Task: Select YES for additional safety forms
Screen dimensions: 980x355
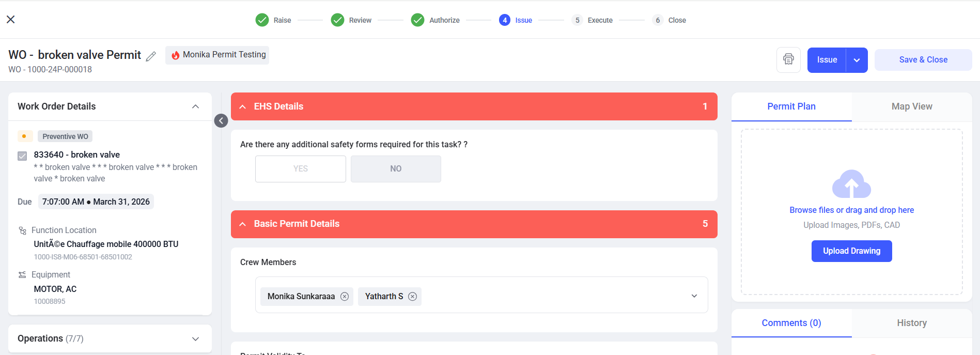Action: pos(301,169)
